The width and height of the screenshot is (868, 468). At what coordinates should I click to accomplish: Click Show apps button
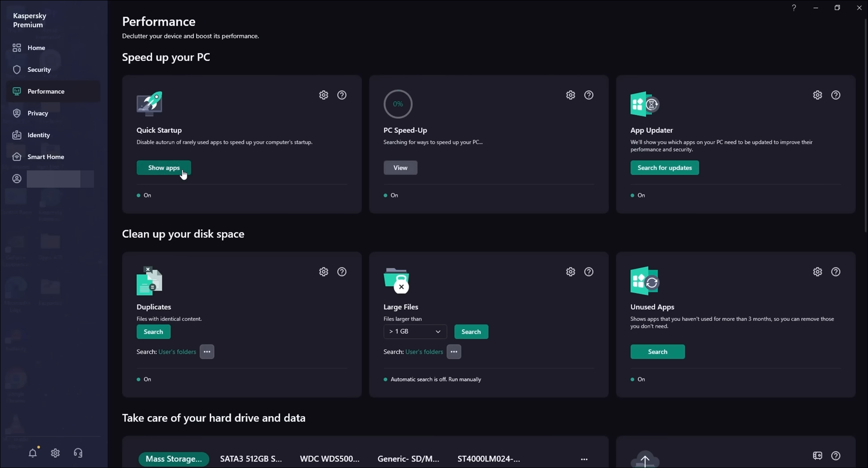coord(163,168)
